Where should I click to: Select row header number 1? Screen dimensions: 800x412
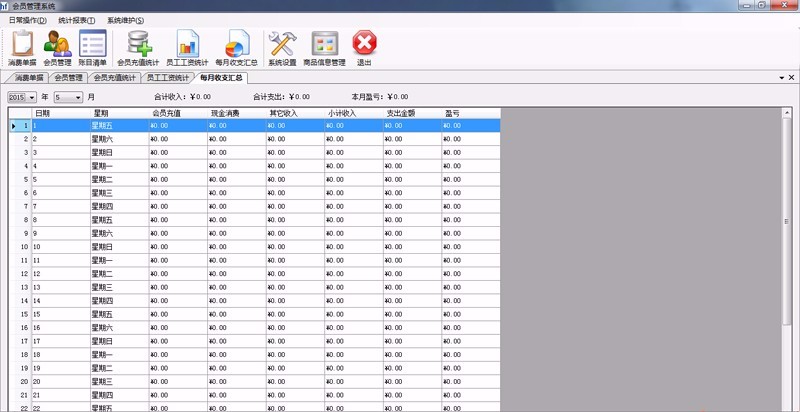click(20, 125)
